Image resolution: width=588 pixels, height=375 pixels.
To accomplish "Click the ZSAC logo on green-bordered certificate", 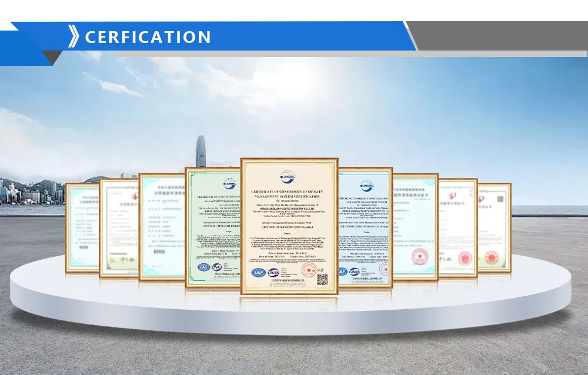I will [x=229, y=184].
